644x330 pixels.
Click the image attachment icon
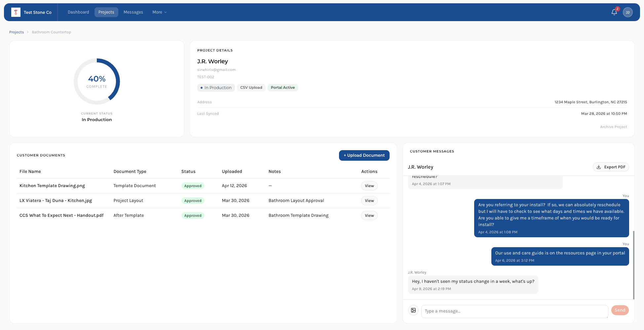[x=413, y=310]
